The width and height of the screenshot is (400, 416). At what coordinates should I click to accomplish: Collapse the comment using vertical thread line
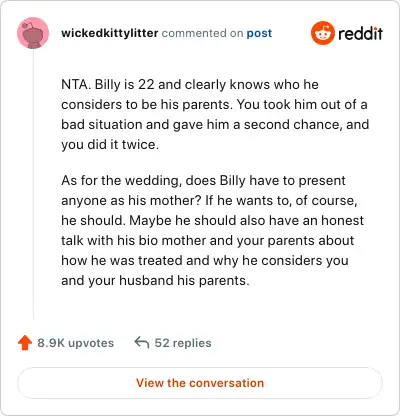pyautogui.click(x=33, y=184)
